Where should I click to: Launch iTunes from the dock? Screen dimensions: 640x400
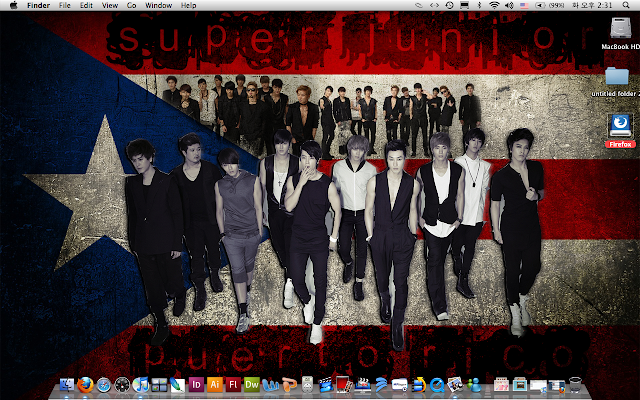pyautogui.click(x=140, y=384)
